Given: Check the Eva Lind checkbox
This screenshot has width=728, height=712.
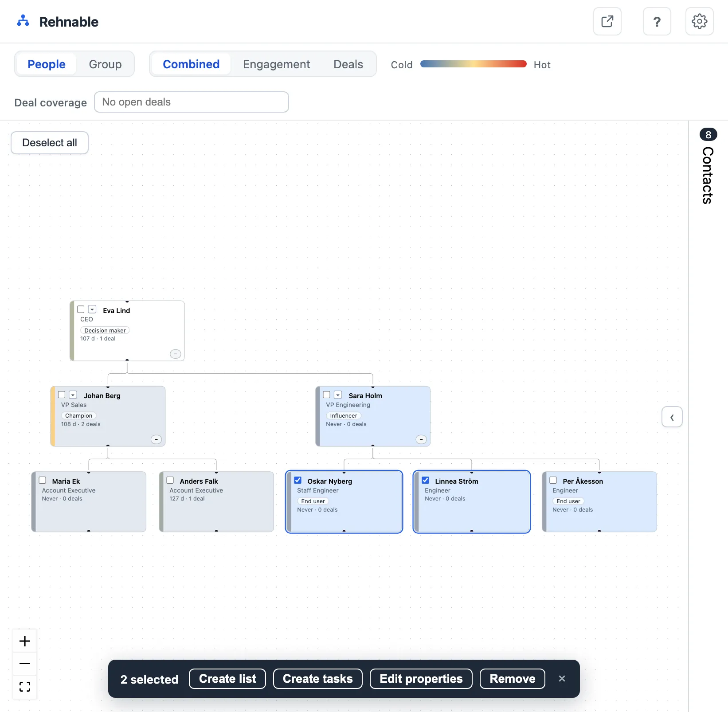Looking at the screenshot, I should pos(81,309).
